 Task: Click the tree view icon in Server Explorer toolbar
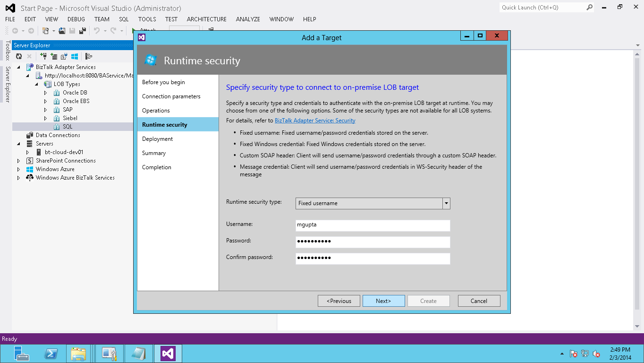click(x=89, y=56)
